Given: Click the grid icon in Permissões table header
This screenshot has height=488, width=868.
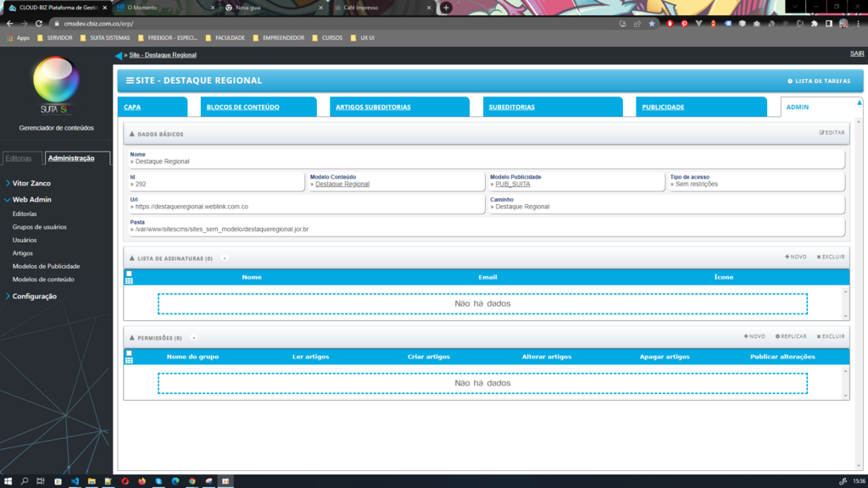Looking at the screenshot, I should coord(129,361).
